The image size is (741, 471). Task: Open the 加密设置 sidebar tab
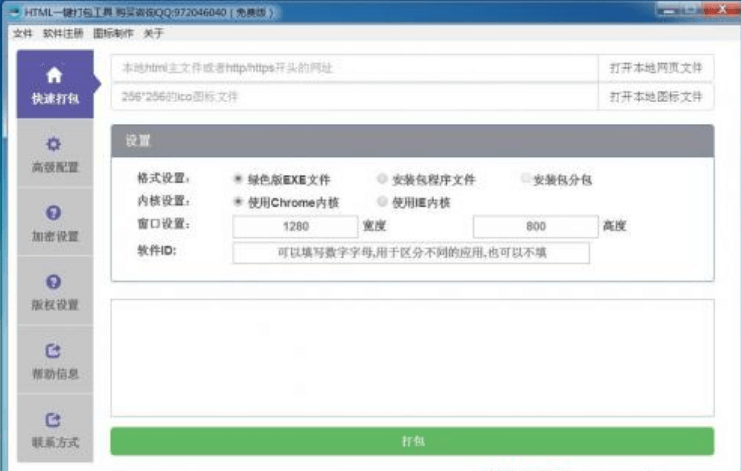[x=55, y=223]
